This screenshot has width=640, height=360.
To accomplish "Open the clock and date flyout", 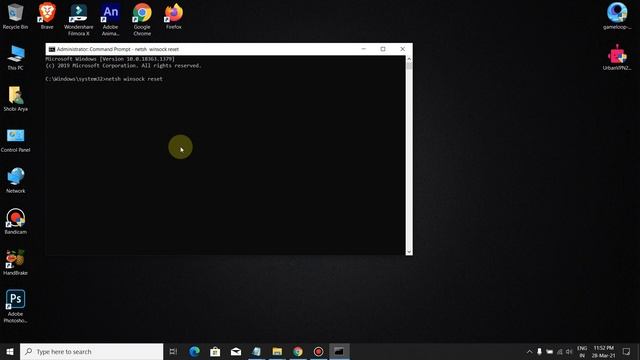I will [x=604, y=351].
